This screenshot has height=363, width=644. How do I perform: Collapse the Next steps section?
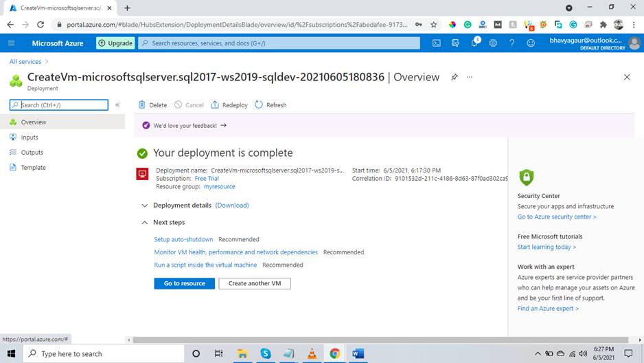click(x=145, y=222)
